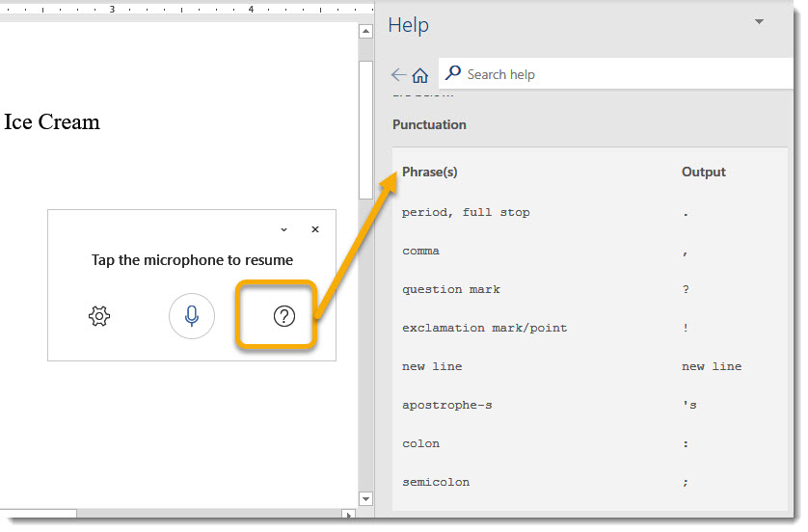
Task: Tap the microphone to resume dictation
Action: click(192, 316)
